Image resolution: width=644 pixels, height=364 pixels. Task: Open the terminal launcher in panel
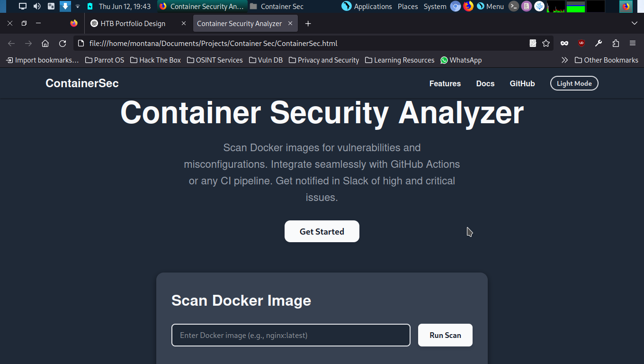coord(514,6)
